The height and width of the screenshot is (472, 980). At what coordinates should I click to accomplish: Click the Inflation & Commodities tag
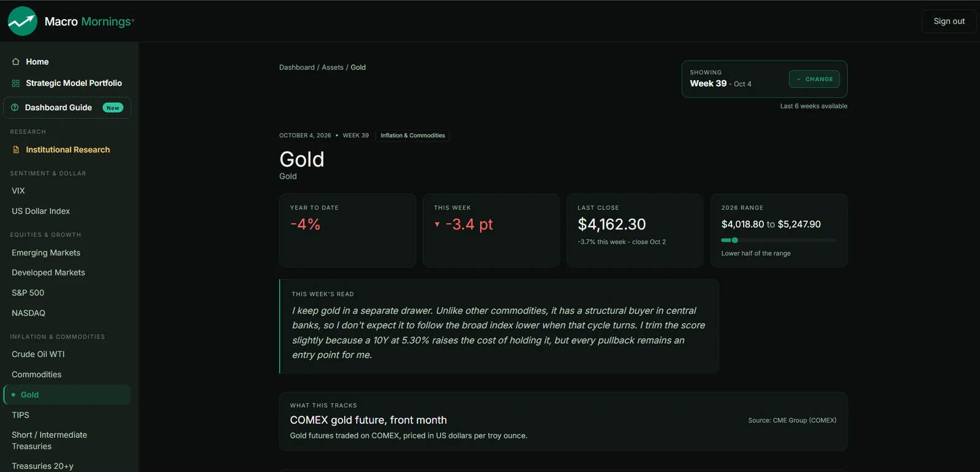point(413,136)
